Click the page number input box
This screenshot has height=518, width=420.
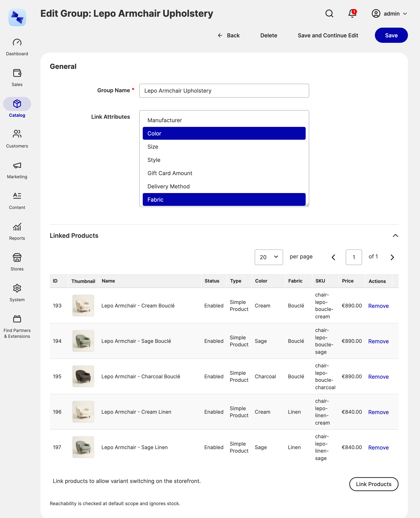(x=354, y=257)
